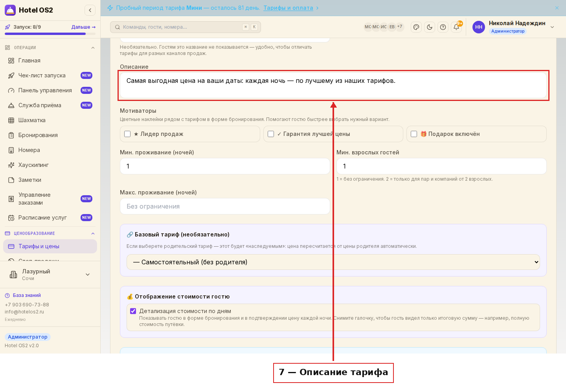Click the Hotel OS2 logo icon
This screenshot has width=566, height=392.
point(10,10)
